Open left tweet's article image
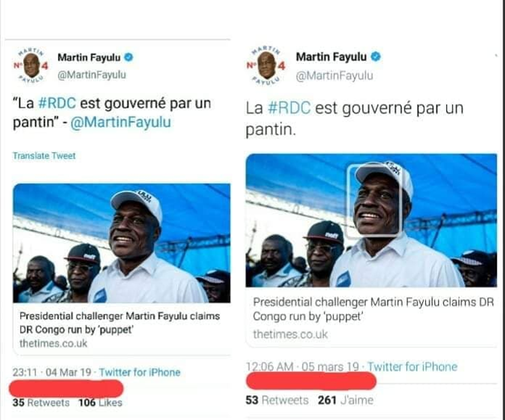Screen dimensions: 505x420 click(121, 243)
